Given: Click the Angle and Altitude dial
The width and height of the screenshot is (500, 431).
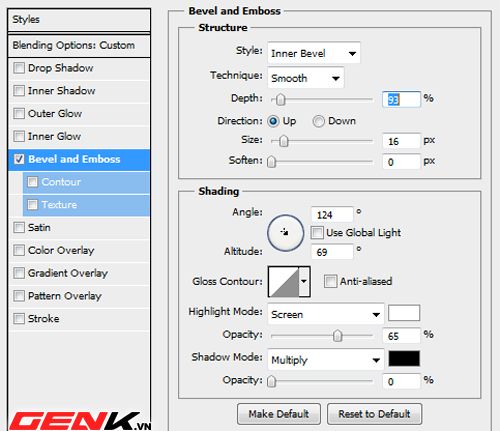Looking at the screenshot, I should (285, 233).
